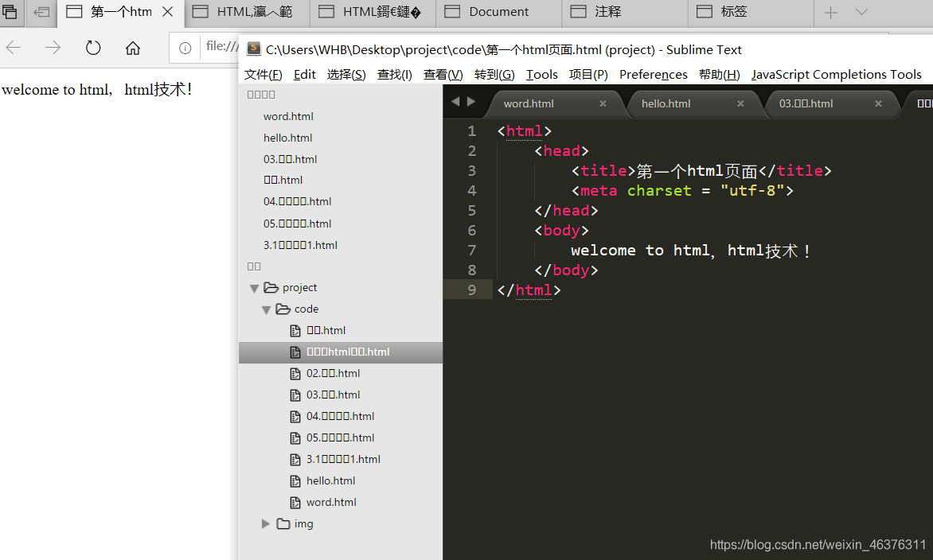Click the next tab right arrow in Sublime
Screen dimensions: 933x560
pyautogui.click(x=471, y=102)
